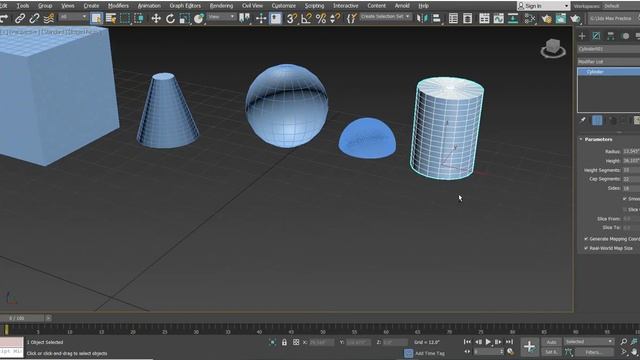Click Play Animation button
The height and width of the screenshot is (360, 640).
pos(488,342)
